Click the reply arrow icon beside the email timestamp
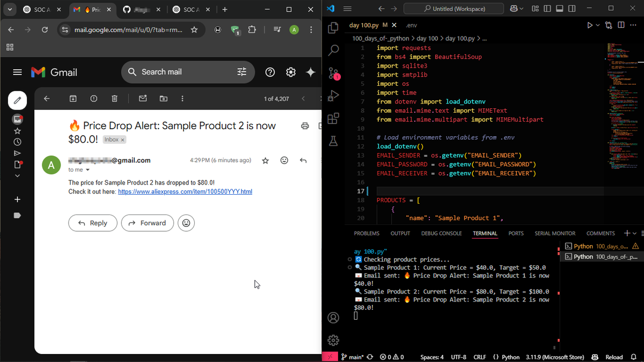Image resolution: width=644 pixels, height=362 pixels. click(303, 160)
